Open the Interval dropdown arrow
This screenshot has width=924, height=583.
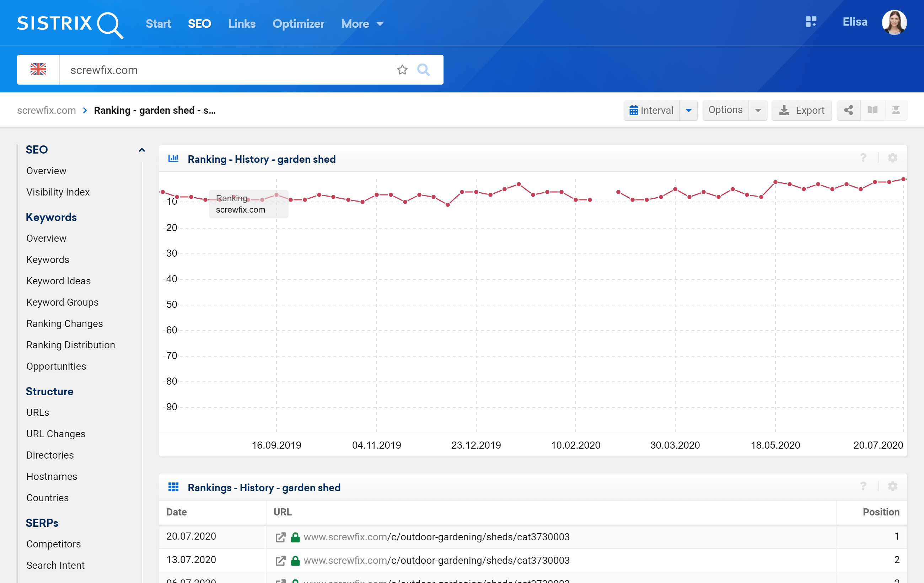(x=688, y=110)
